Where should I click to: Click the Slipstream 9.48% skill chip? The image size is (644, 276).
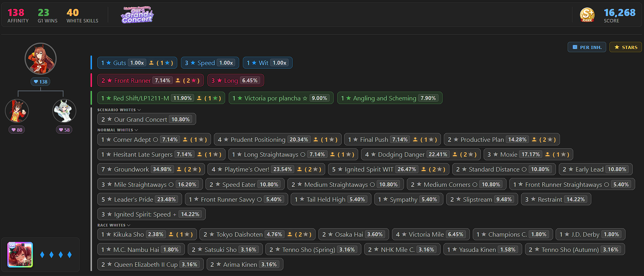pos(482,199)
